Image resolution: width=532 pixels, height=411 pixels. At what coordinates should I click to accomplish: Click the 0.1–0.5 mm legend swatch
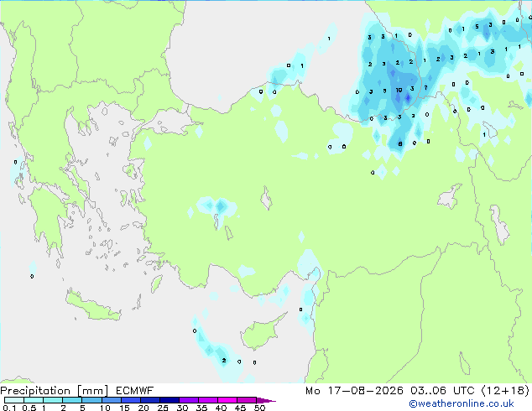coord(14,400)
